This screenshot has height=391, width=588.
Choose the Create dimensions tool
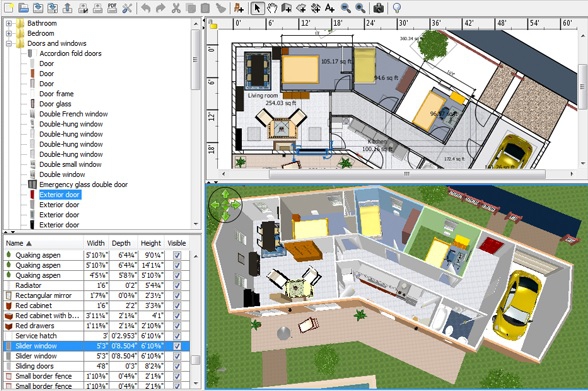click(x=315, y=7)
